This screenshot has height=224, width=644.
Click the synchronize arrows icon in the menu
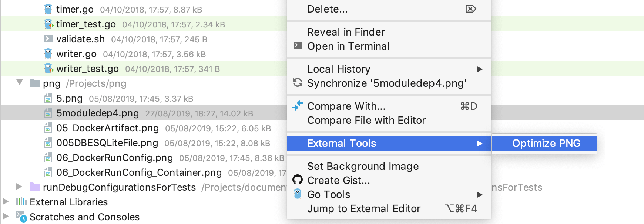[x=297, y=83]
